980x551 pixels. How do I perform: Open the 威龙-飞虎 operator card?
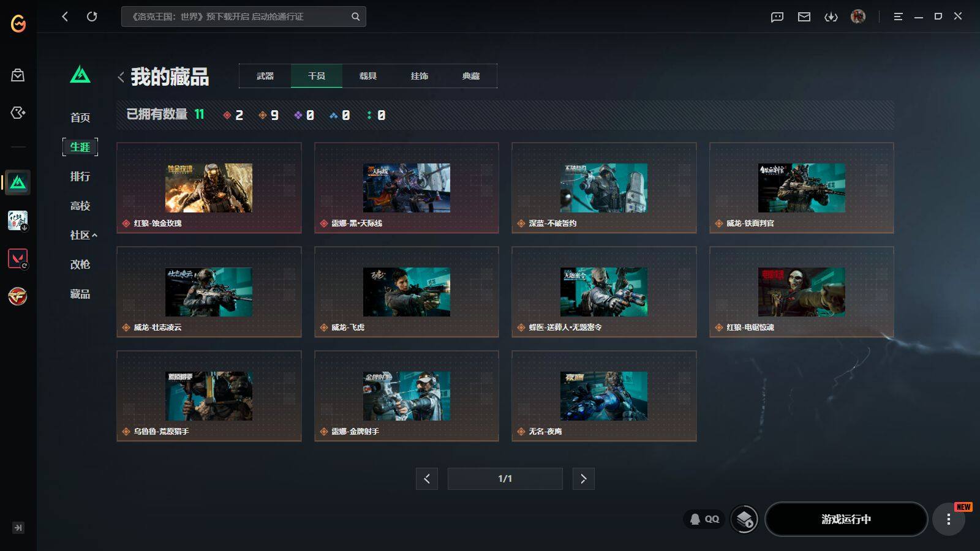pos(407,292)
